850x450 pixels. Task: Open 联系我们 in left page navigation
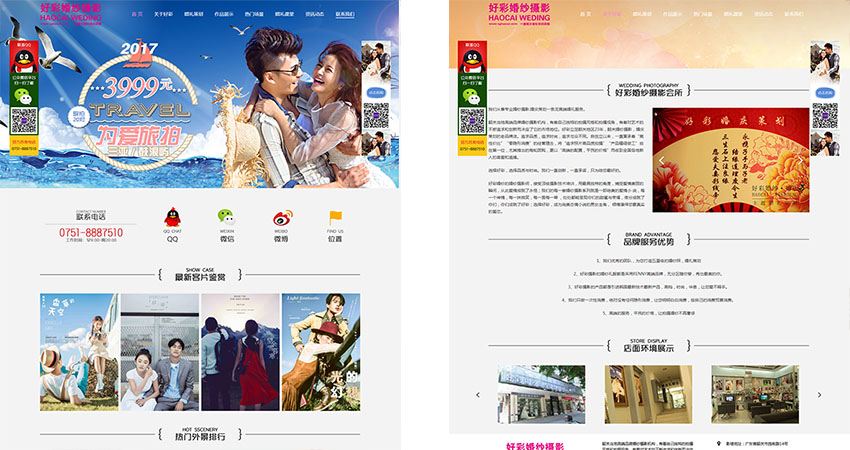click(345, 14)
